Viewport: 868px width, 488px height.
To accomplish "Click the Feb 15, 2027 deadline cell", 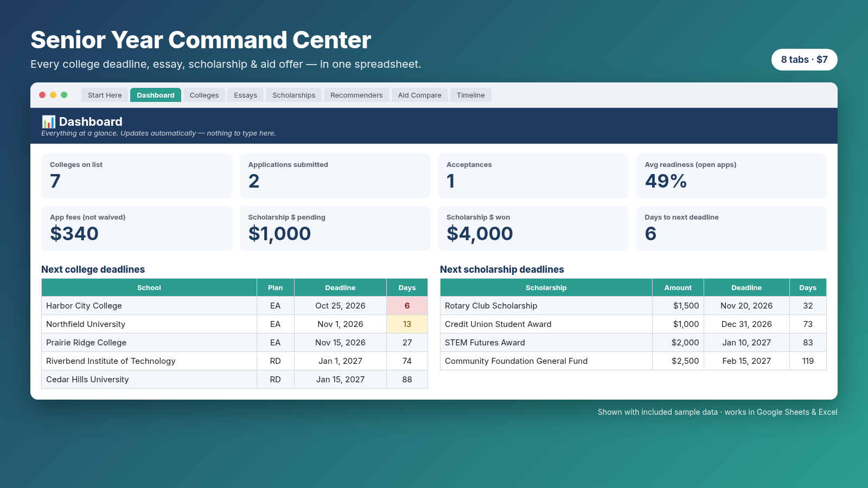I will [x=746, y=361].
